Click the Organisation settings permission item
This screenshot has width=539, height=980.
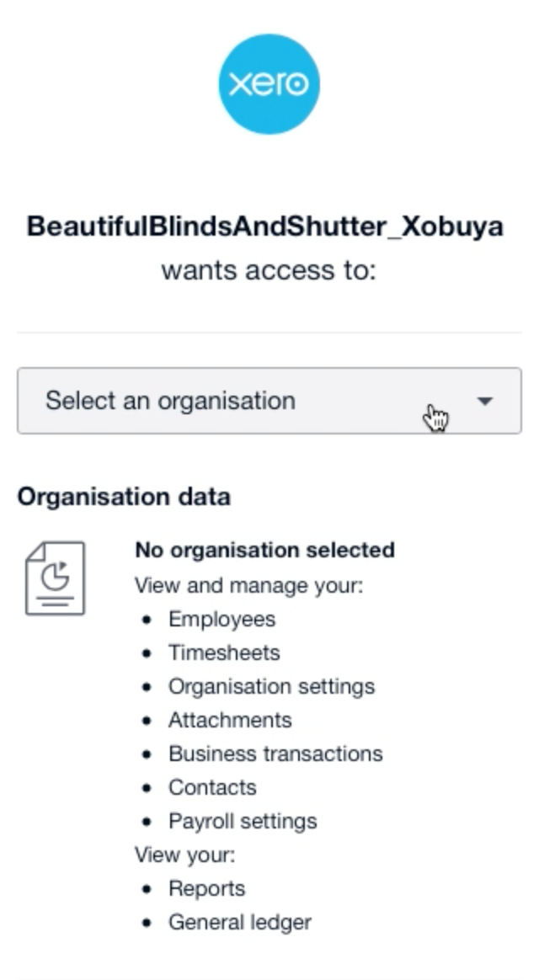(x=271, y=686)
